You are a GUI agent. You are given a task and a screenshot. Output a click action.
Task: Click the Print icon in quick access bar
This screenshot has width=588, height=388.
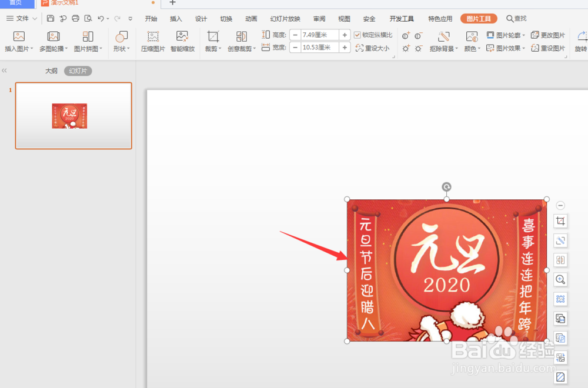tap(75, 18)
